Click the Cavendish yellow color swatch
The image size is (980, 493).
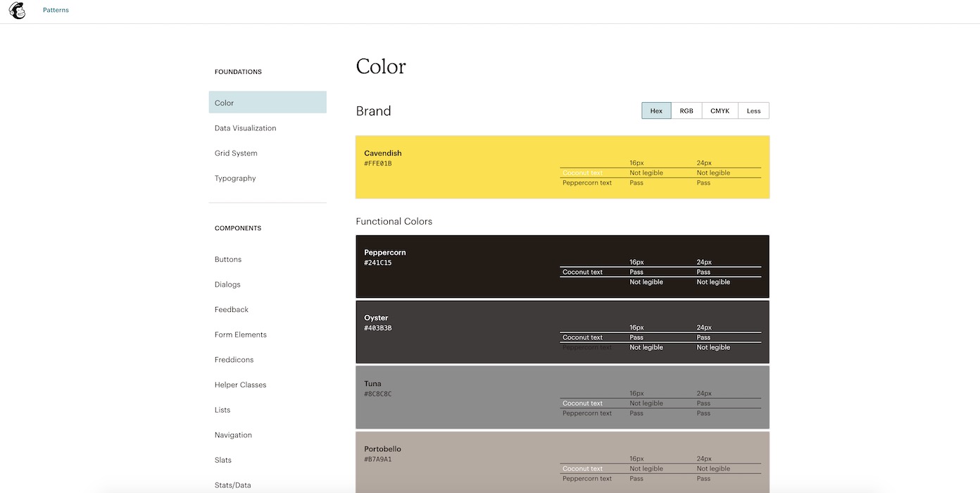563,167
